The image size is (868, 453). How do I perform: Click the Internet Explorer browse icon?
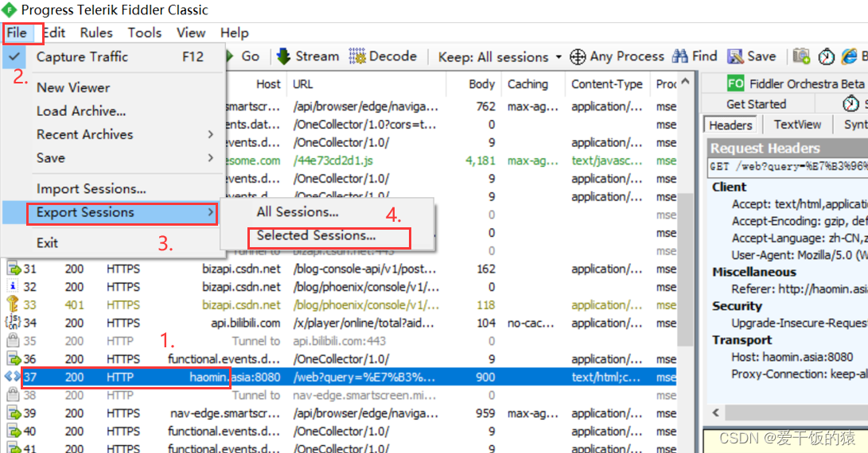pos(849,56)
